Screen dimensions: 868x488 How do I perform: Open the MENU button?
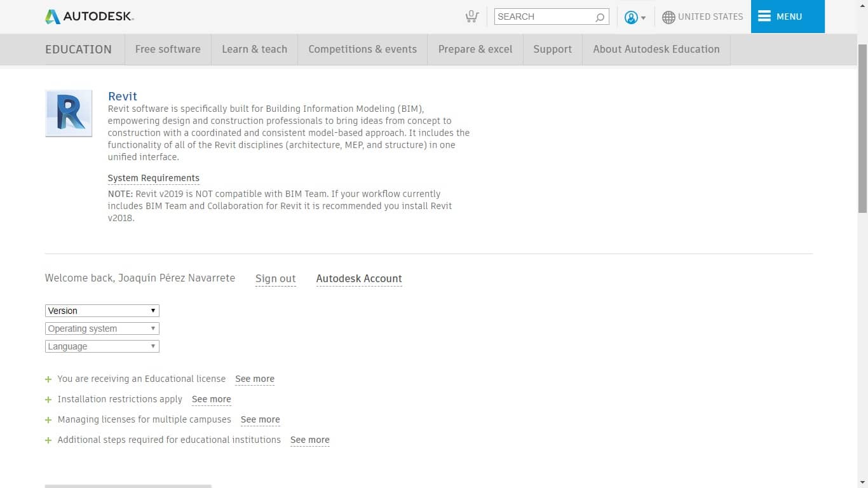(x=788, y=17)
